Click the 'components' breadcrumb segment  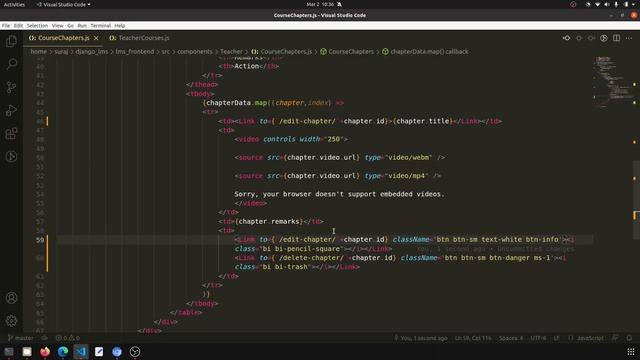195,51
